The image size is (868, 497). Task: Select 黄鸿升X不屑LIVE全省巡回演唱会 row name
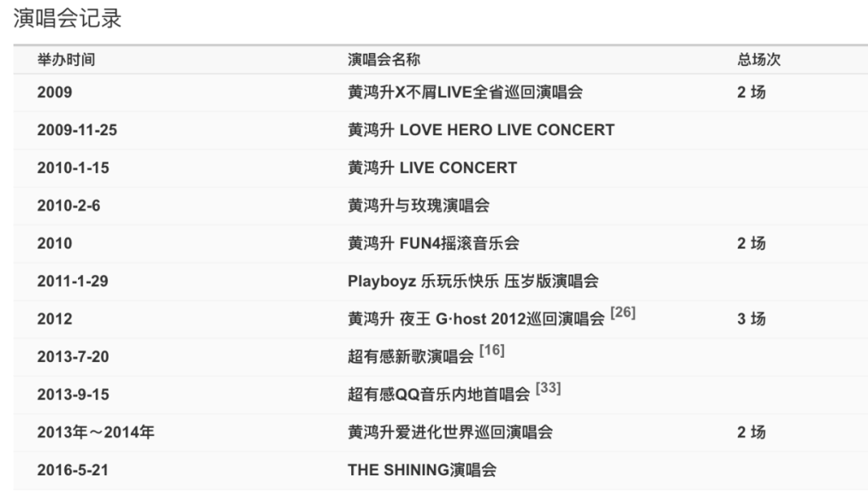[x=465, y=92]
